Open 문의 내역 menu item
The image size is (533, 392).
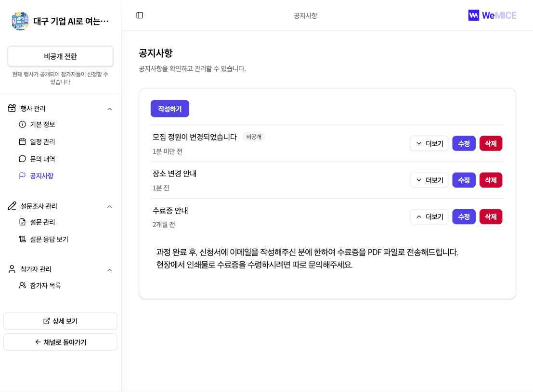click(x=42, y=159)
